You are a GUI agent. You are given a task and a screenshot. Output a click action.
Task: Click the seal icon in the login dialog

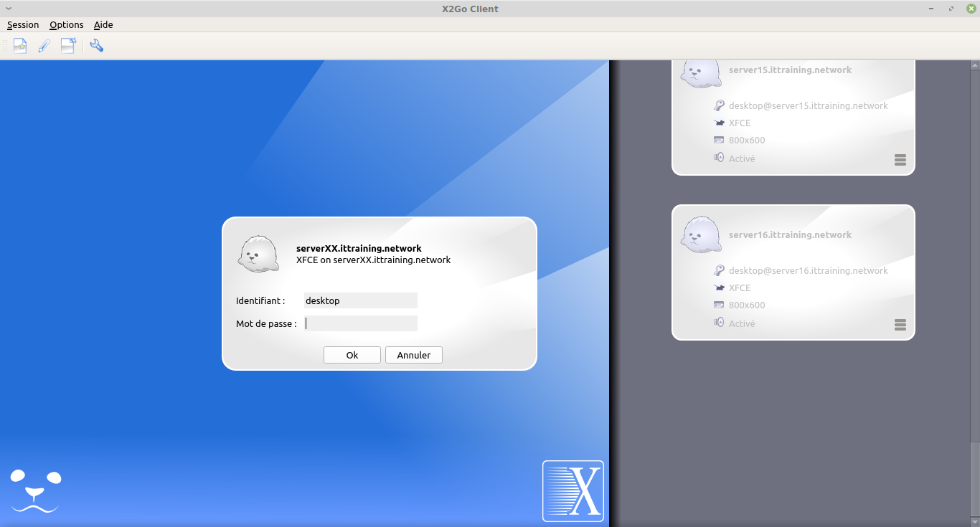[x=258, y=254]
